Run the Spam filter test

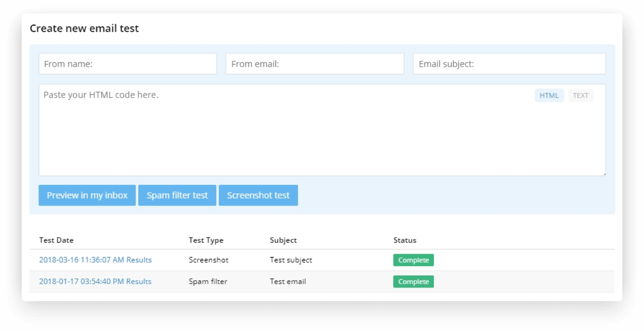(x=177, y=195)
